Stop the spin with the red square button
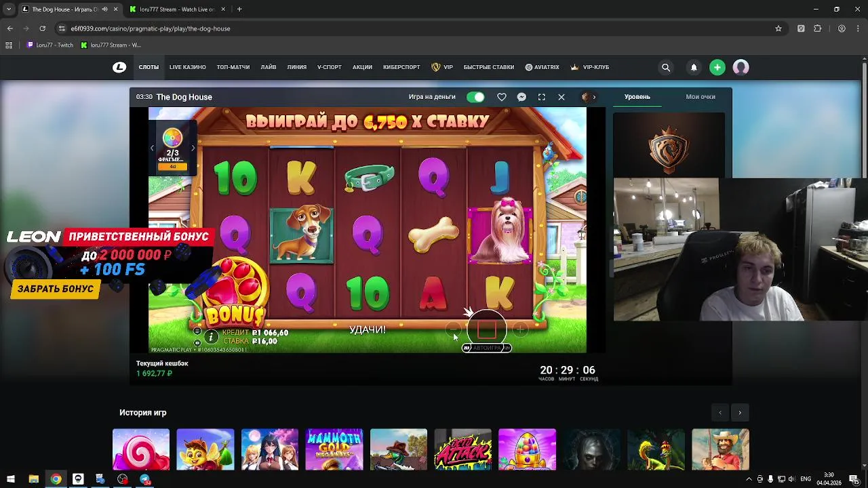The width and height of the screenshot is (868, 488). click(x=487, y=330)
